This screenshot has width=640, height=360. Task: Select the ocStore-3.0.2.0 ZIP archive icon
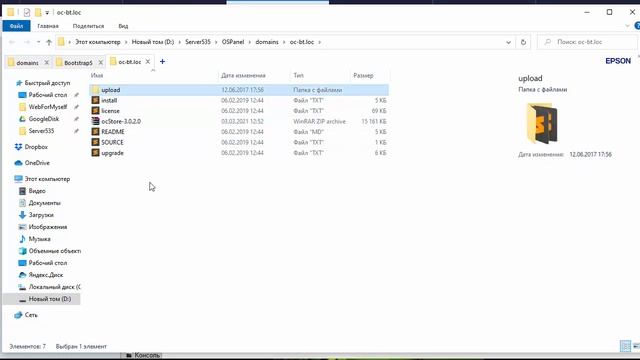point(95,121)
